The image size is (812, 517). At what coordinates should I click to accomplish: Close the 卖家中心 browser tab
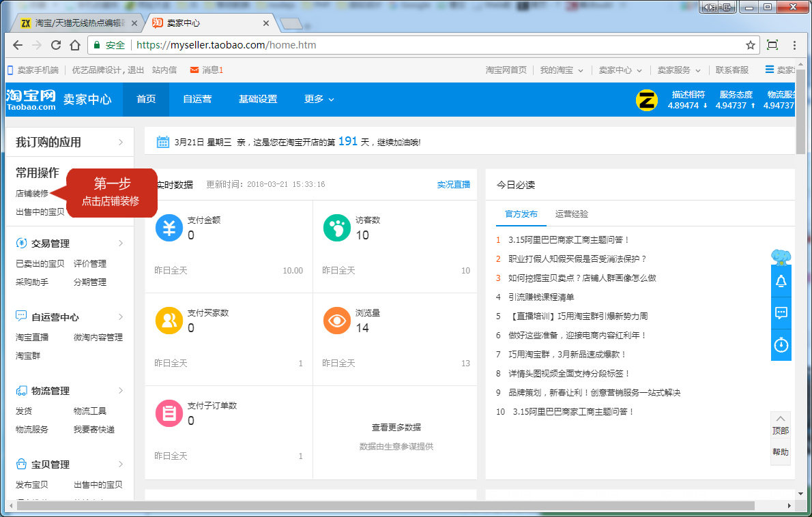click(265, 23)
